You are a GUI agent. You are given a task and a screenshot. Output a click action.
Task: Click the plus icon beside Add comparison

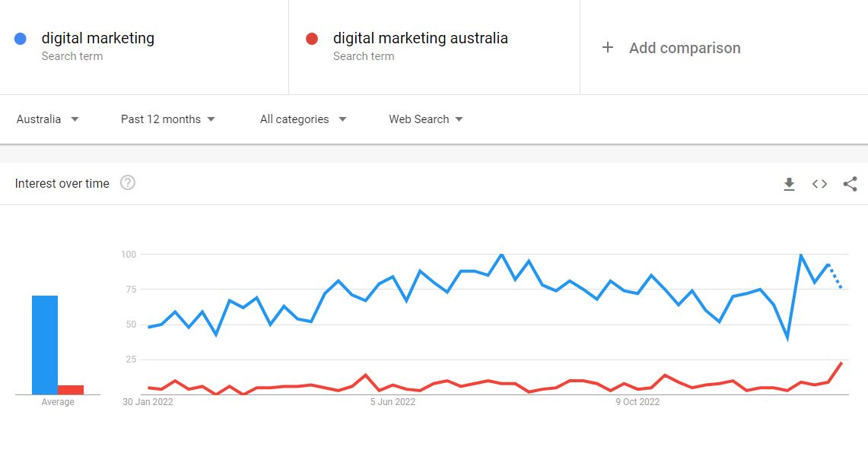607,48
